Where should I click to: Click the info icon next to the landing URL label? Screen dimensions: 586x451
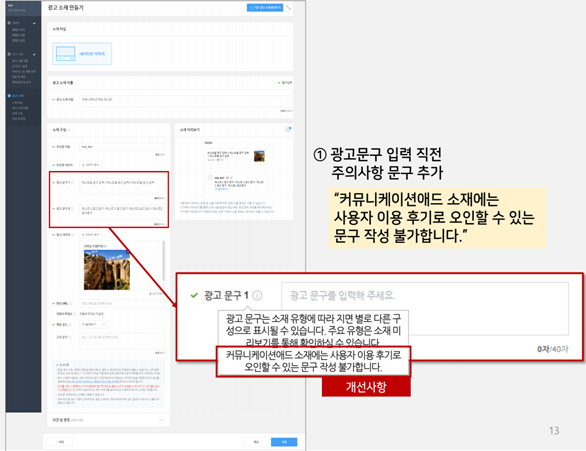71,303
